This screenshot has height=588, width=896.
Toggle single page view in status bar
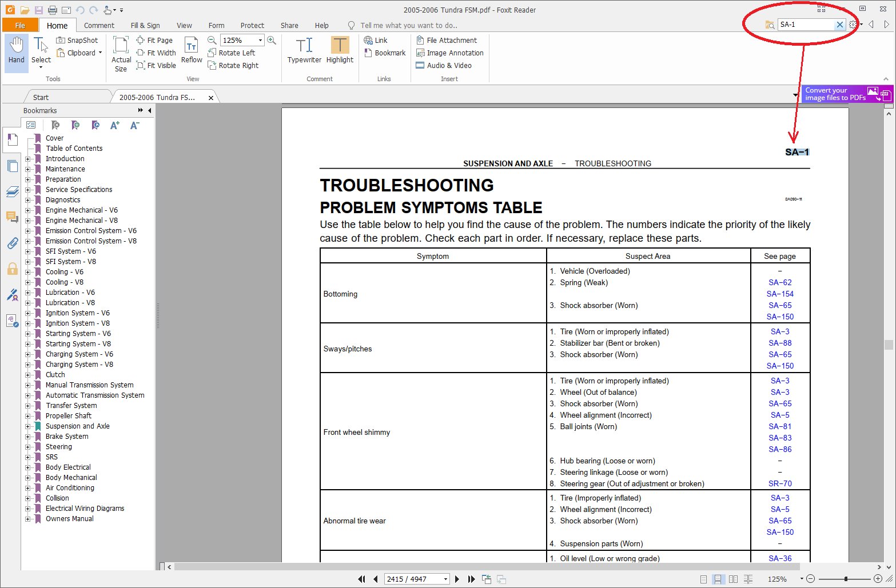[x=703, y=579]
